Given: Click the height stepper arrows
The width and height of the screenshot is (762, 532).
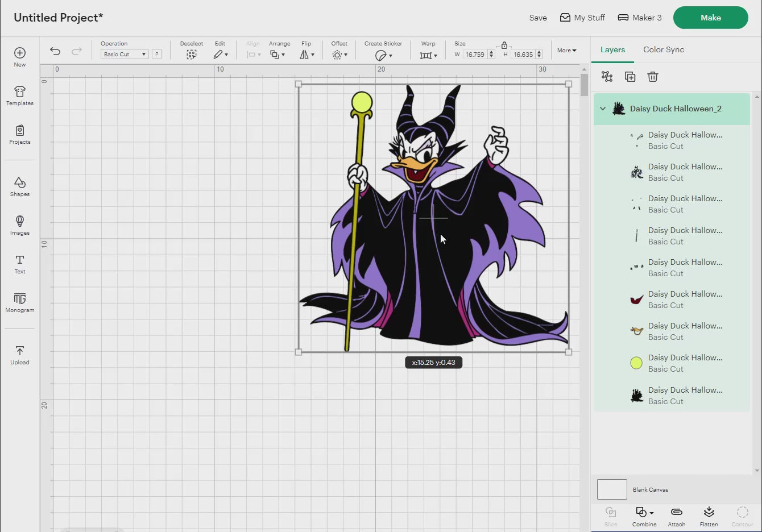Looking at the screenshot, I should 539,55.
